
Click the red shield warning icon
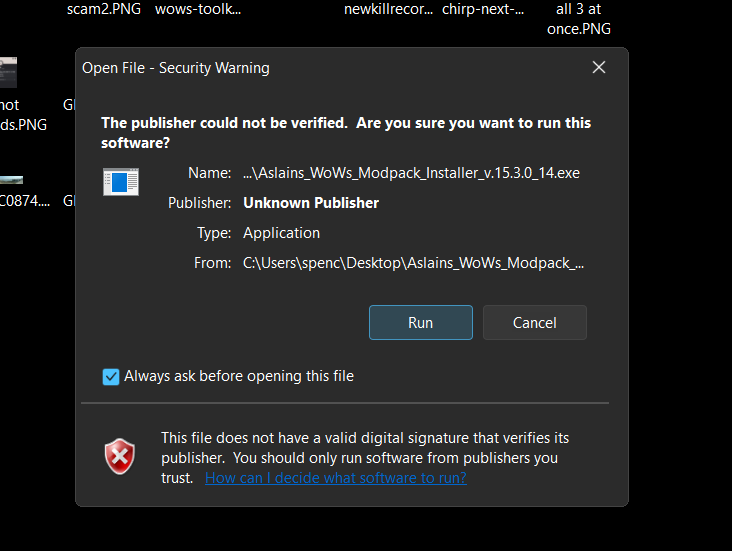pos(120,456)
